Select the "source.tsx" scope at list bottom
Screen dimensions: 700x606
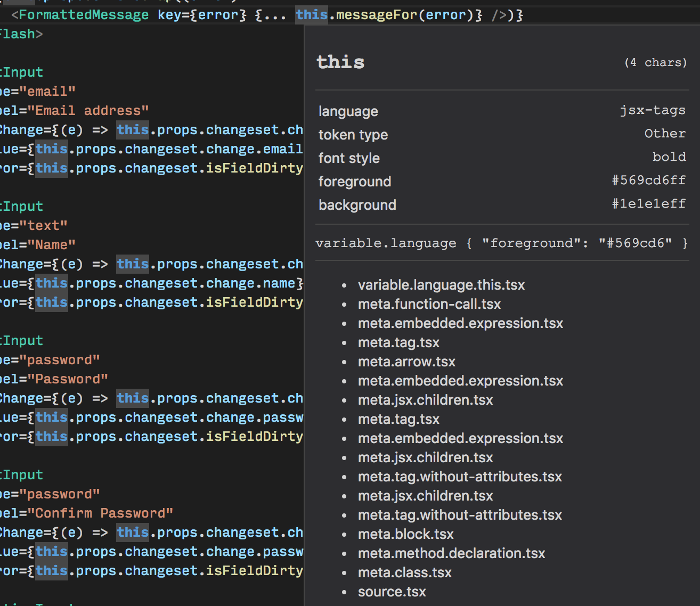pyautogui.click(x=392, y=591)
